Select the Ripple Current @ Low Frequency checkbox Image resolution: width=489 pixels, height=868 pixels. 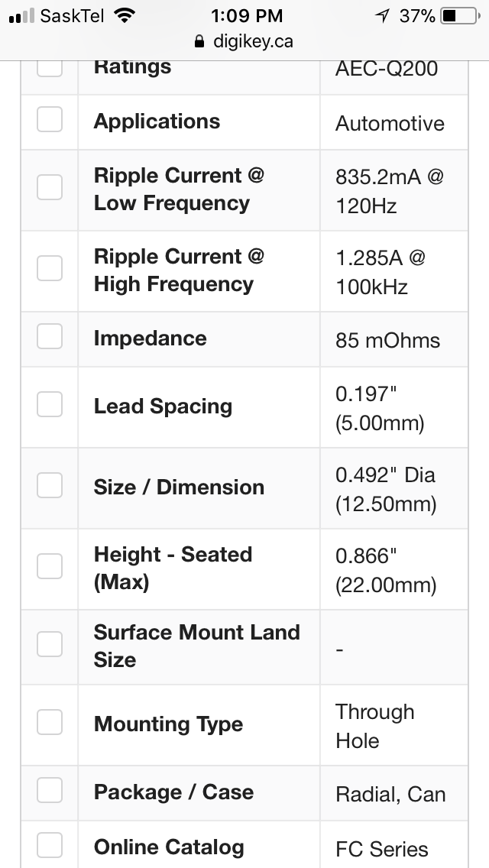point(50,187)
